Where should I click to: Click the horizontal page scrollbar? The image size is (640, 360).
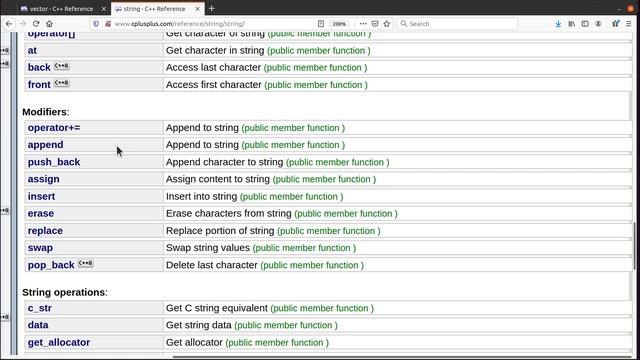(x=402, y=358)
